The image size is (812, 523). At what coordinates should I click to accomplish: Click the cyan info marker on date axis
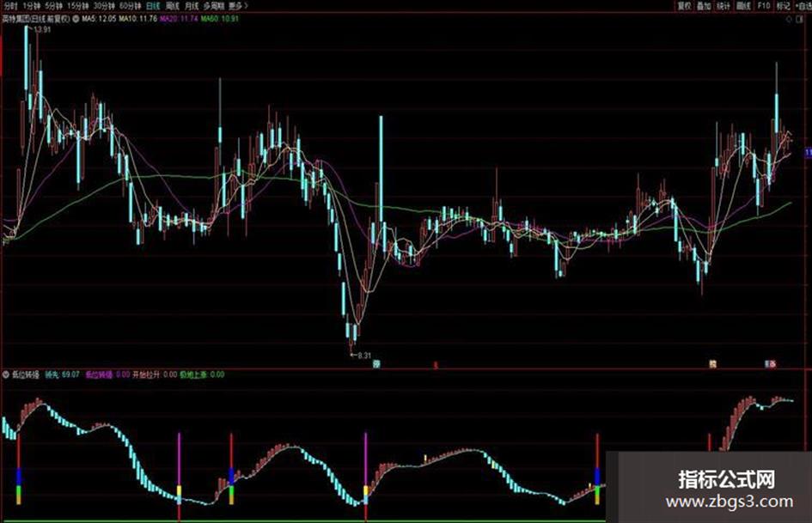tap(377, 364)
